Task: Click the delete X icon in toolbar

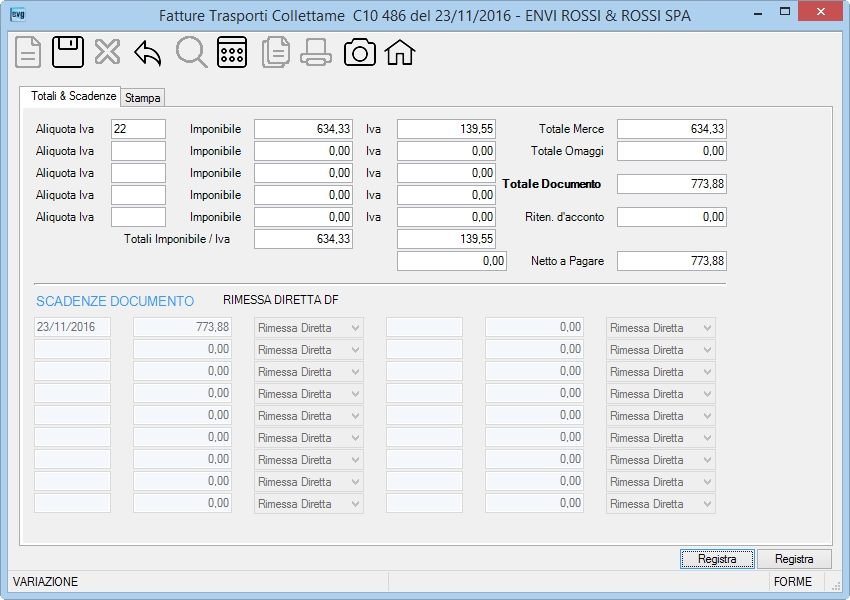Action: [x=107, y=53]
